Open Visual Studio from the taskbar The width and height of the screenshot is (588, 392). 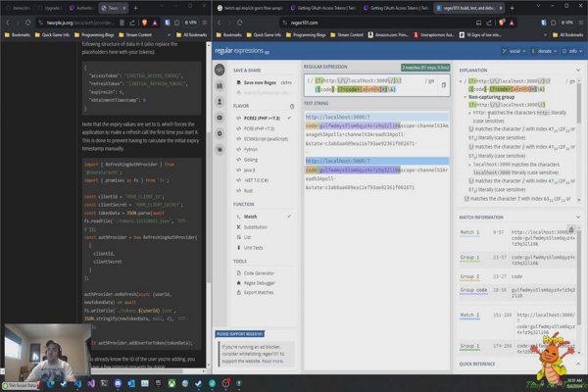coord(91,383)
